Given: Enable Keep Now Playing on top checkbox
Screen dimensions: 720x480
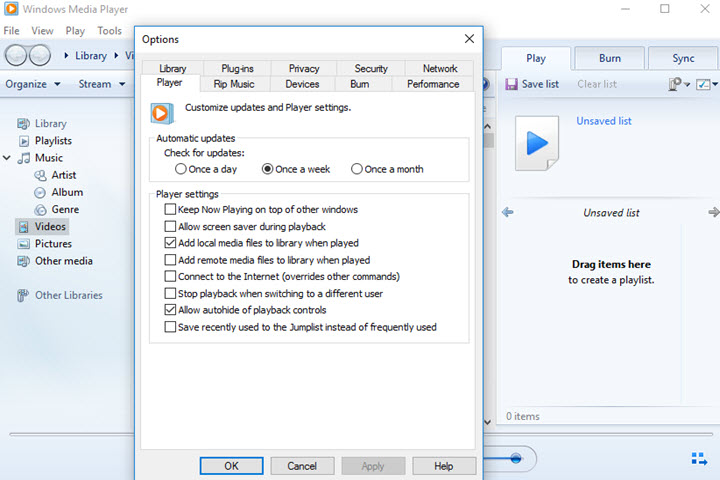Looking at the screenshot, I should point(170,209).
